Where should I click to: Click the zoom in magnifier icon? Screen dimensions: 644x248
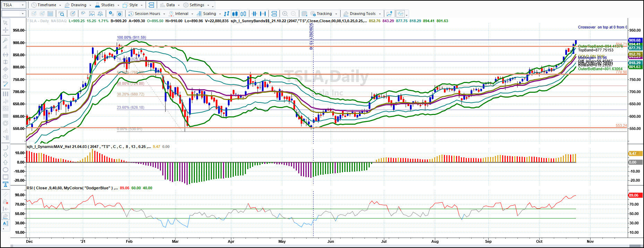[x=285, y=14]
